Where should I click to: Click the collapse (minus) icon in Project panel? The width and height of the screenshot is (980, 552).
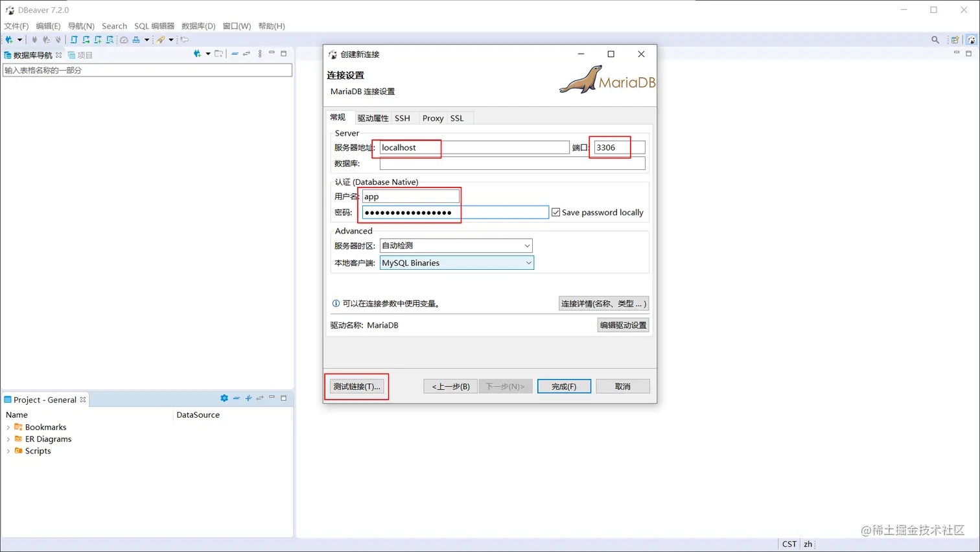pyautogui.click(x=237, y=398)
